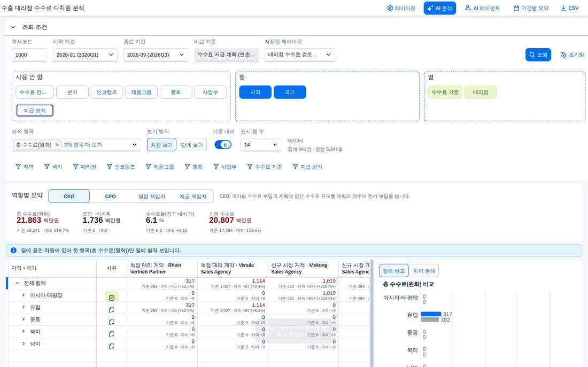Select the 자금 책임자 role tab
The height and width of the screenshot is (367, 588).
tap(193, 196)
